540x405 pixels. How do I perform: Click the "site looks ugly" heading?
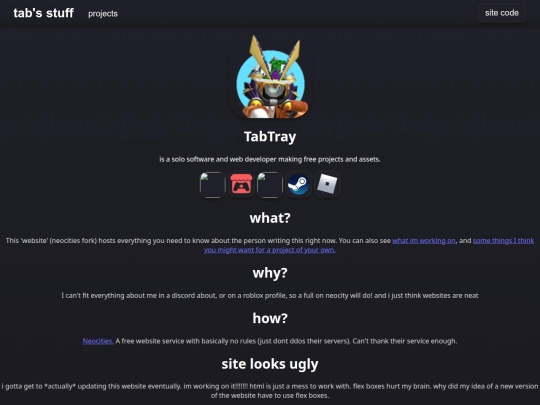pos(270,364)
